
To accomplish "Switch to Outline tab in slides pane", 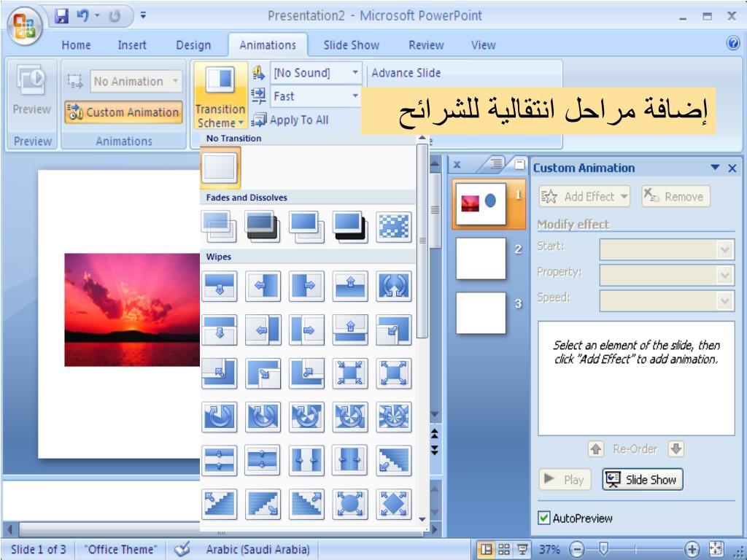I will 496,164.
